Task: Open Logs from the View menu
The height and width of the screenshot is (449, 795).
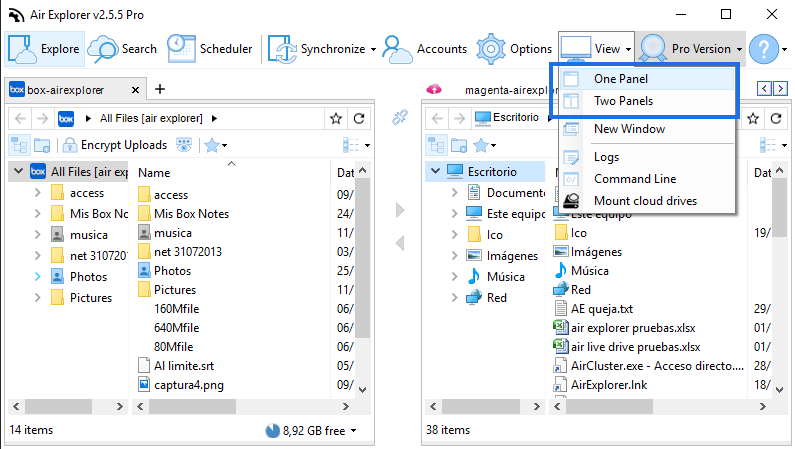Action: click(x=647, y=157)
